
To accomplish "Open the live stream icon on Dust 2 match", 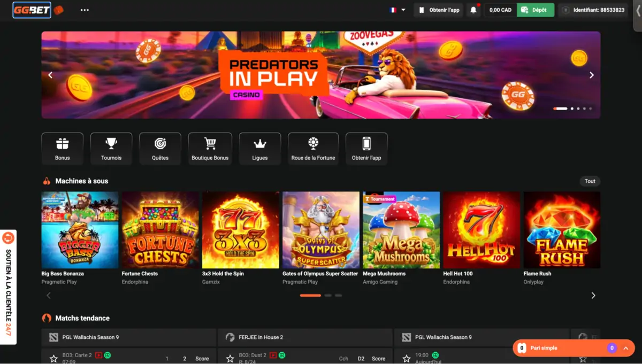I will point(273,355).
